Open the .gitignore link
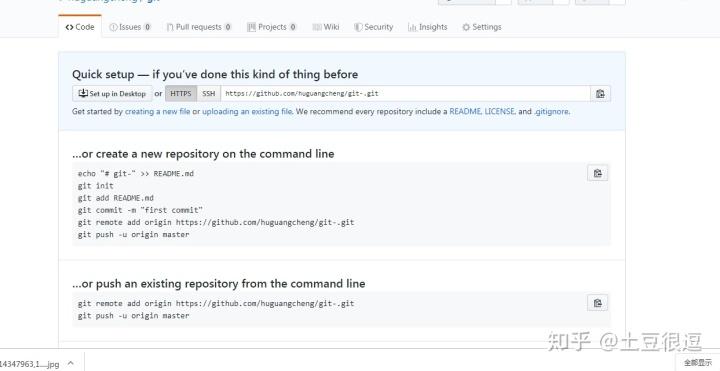The height and width of the screenshot is (371, 720). [551, 111]
